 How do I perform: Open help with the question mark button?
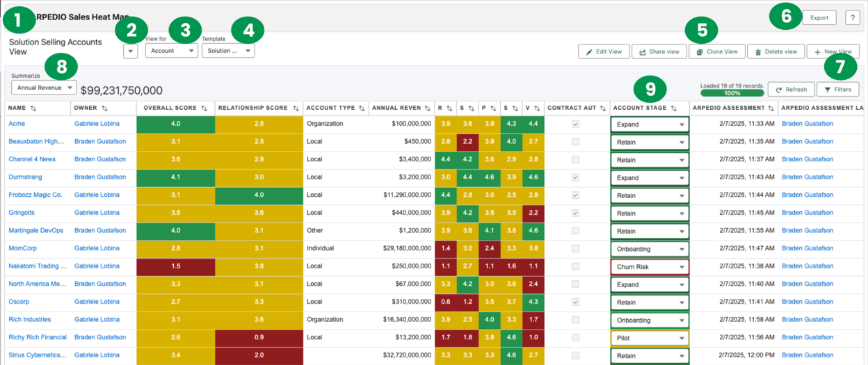click(x=852, y=18)
